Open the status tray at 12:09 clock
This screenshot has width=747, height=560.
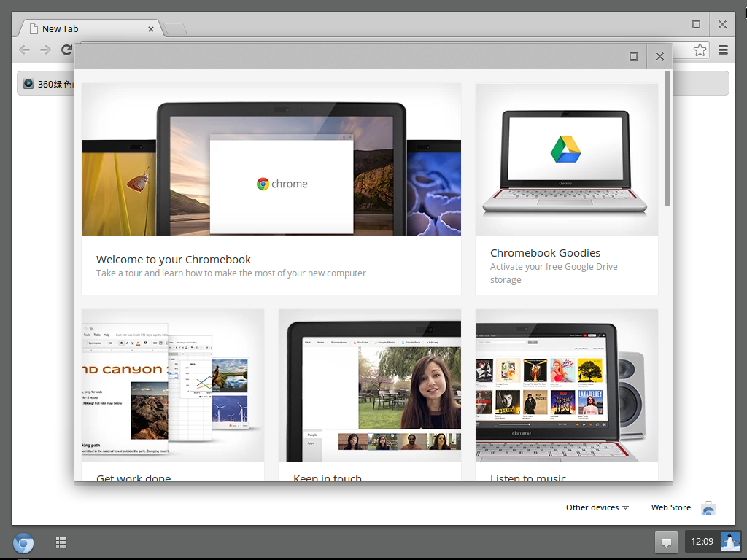702,542
